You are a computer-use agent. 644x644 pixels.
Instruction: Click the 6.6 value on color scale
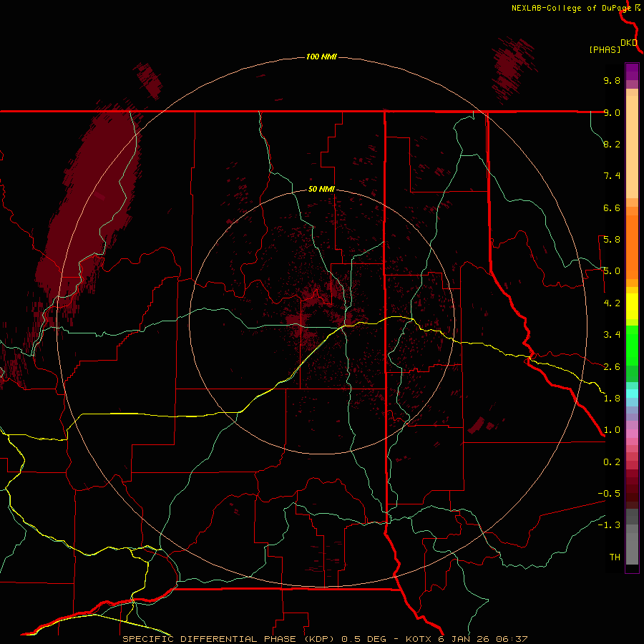(612, 208)
